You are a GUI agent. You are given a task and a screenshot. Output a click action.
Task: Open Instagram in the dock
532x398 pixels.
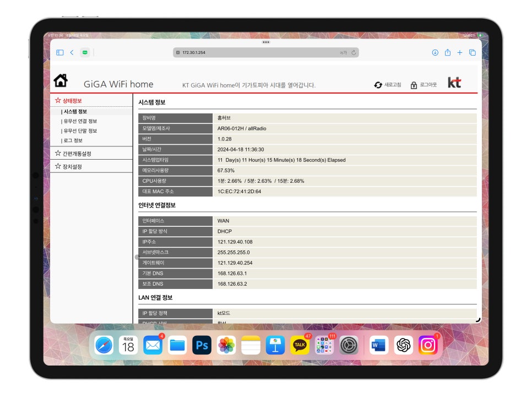click(x=428, y=346)
